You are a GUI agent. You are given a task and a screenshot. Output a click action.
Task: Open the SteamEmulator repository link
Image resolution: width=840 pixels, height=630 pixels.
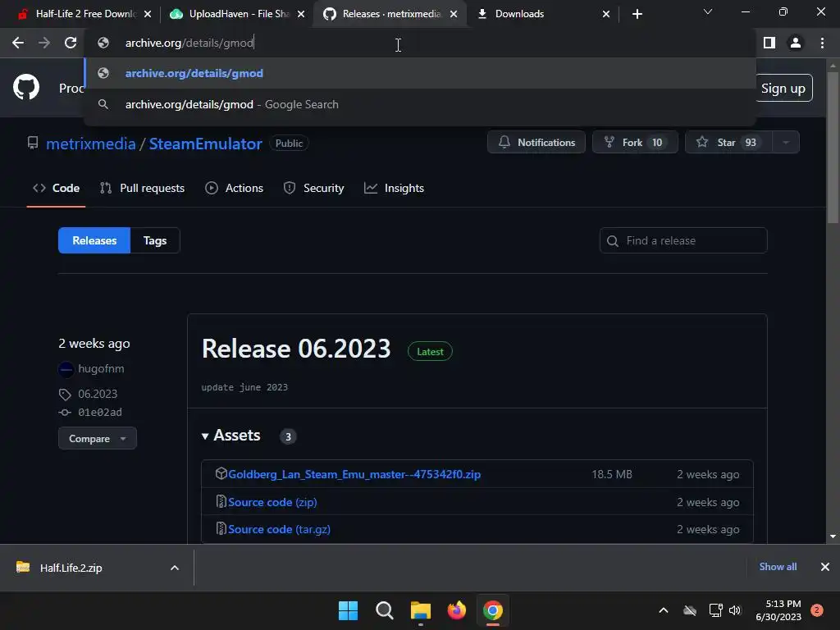[x=206, y=144]
